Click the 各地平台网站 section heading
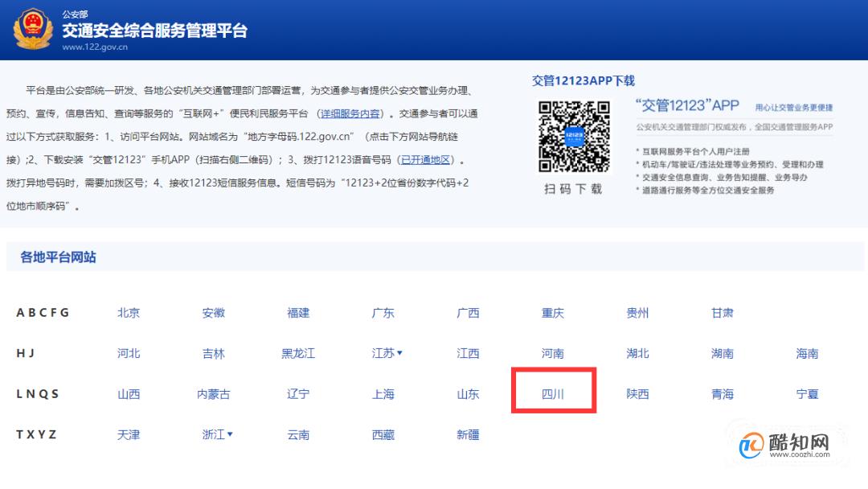The height and width of the screenshot is (489, 868). pos(58,257)
